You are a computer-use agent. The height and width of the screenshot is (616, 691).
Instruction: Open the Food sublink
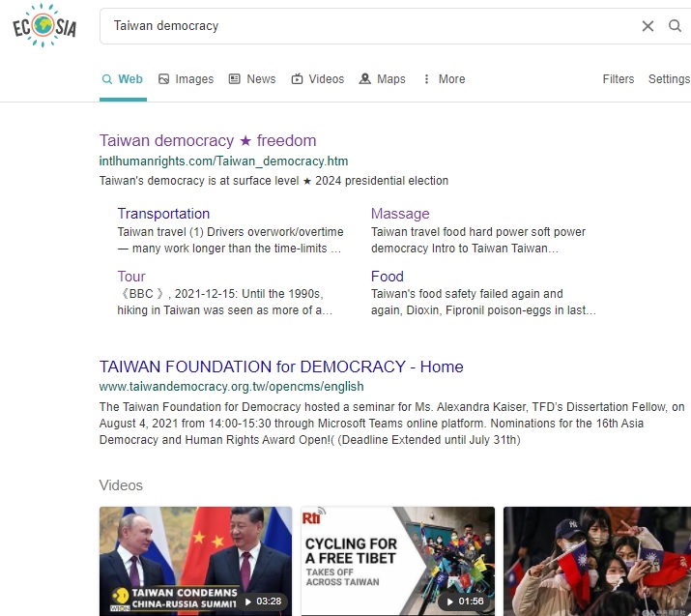click(x=387, y=277)
